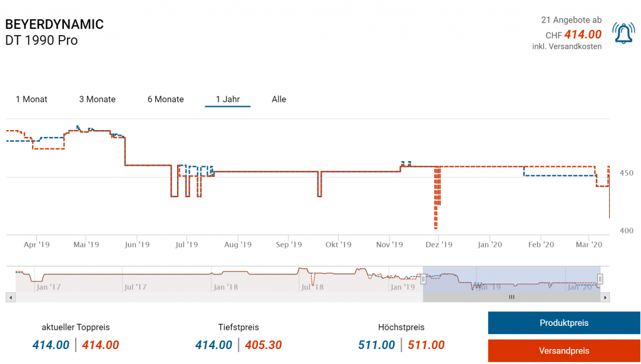
Task: Toggle the Versandpreis series button
Action: 564,351
